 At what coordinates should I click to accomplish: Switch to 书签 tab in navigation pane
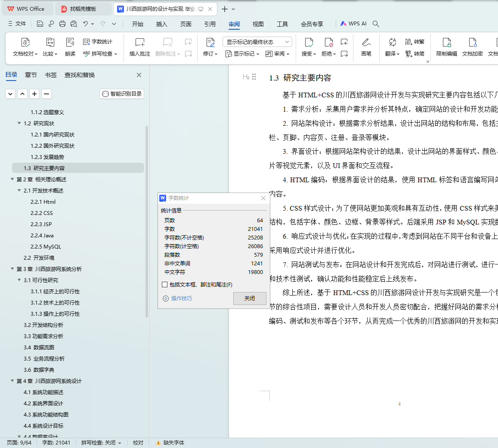pyautogui.click(x=50, y=75)
